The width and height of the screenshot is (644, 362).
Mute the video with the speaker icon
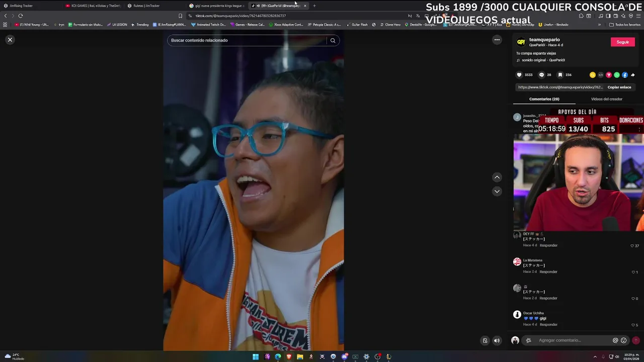coord(497,340)
